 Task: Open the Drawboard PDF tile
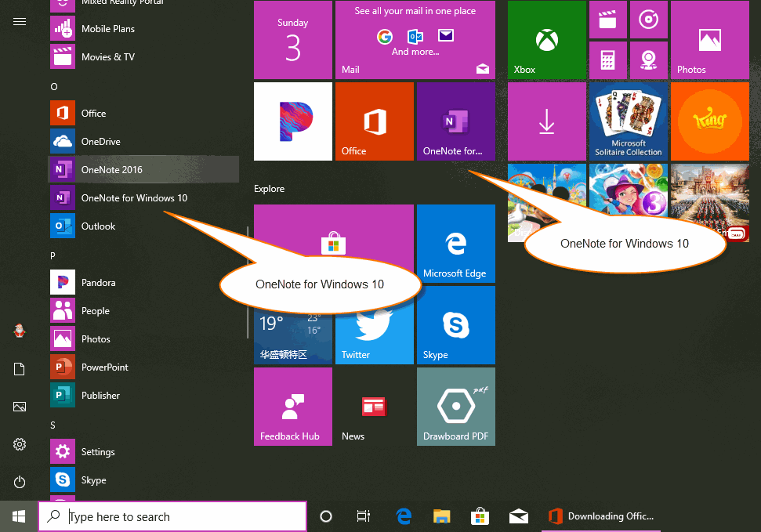click(x=456, y=407)
